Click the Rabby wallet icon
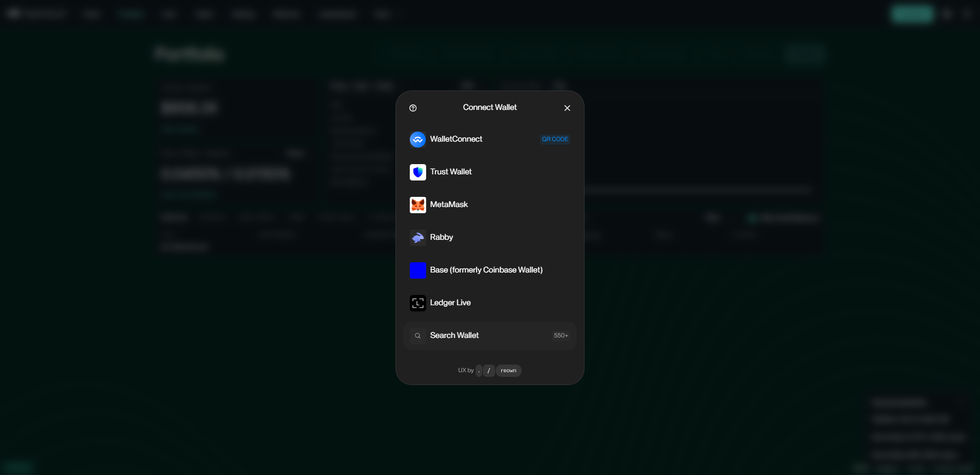The width and height of the screenshot is (980, 475). (418, 238)
